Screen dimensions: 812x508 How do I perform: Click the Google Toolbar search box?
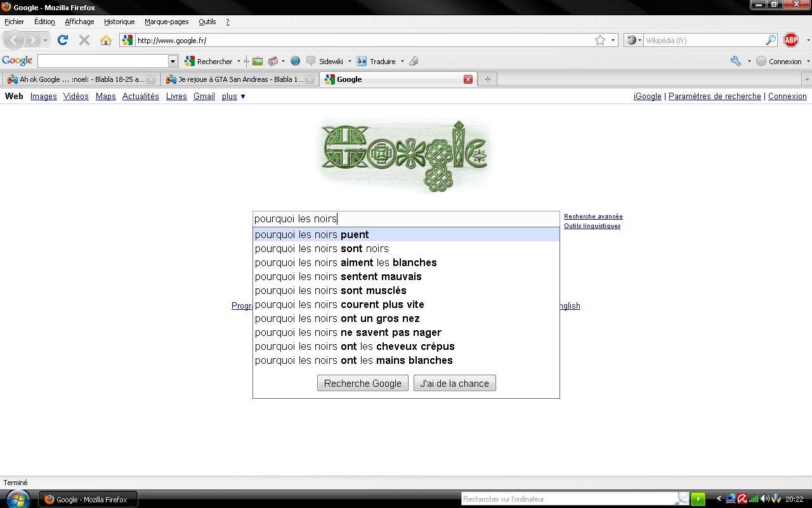102,60
